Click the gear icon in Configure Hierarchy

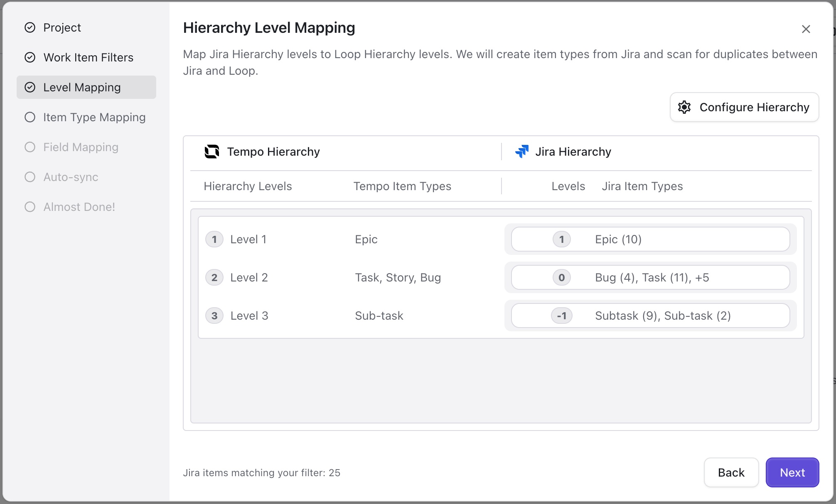(x=684, y=107)
